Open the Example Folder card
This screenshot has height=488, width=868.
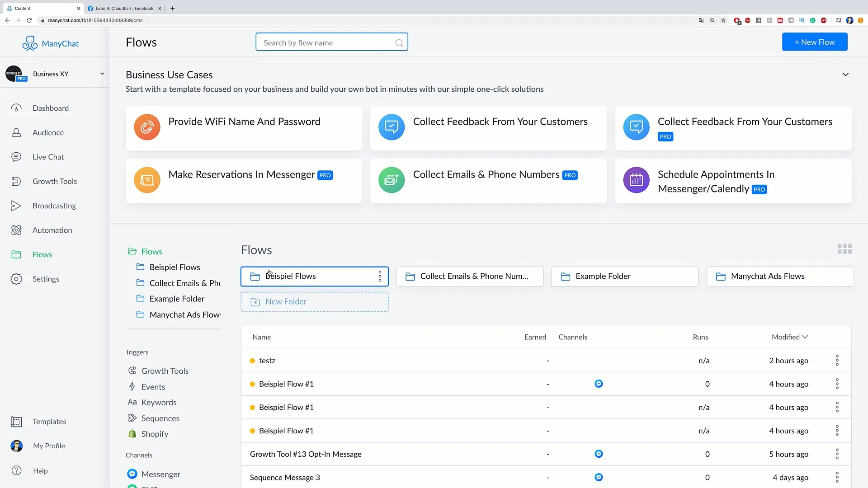[x=625, y=276]
